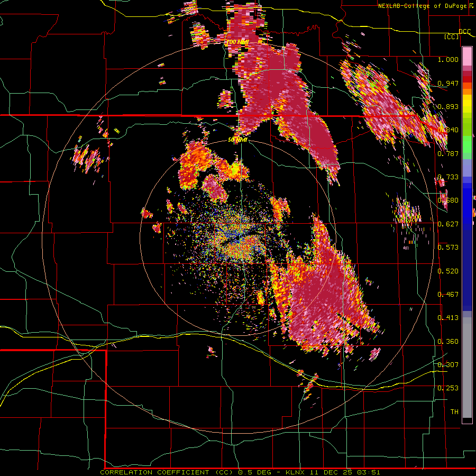Image resolution: width=476 pixels, height=476 pixels.
Task: Click the TH threshold label
Action: tap(454, 412)
